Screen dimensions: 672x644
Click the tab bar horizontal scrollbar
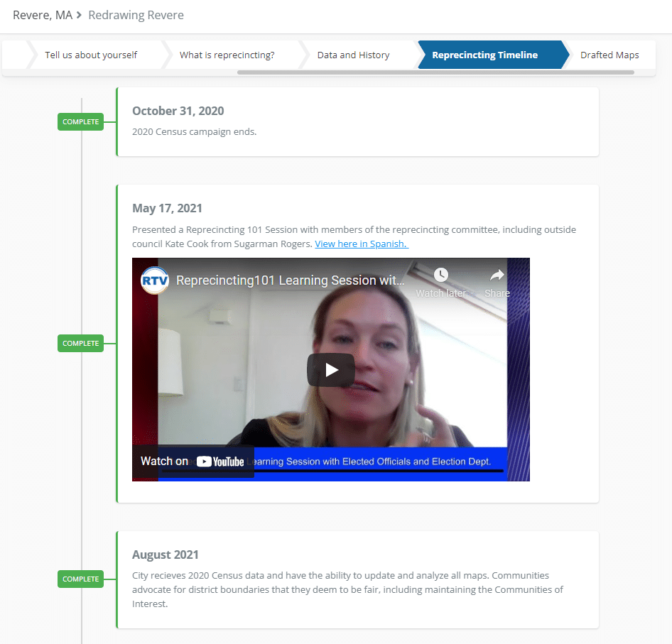pos(435,72)
